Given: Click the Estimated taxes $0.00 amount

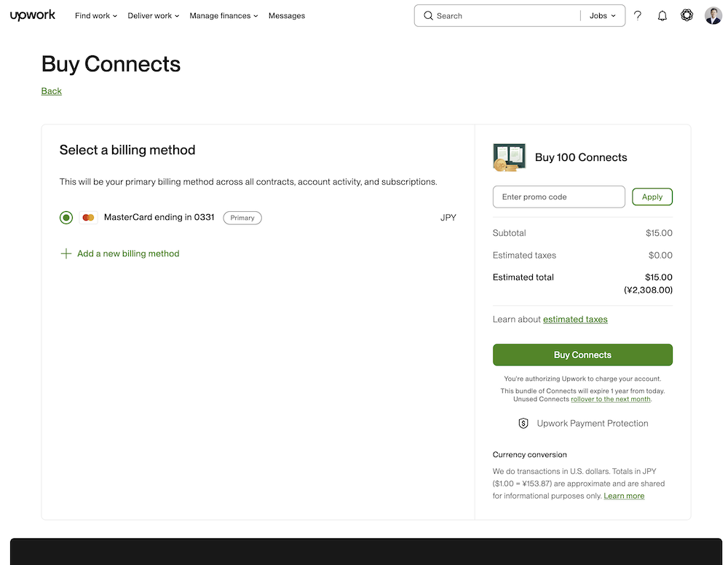Looking at the screenshot, I should [x=660, y=256].
